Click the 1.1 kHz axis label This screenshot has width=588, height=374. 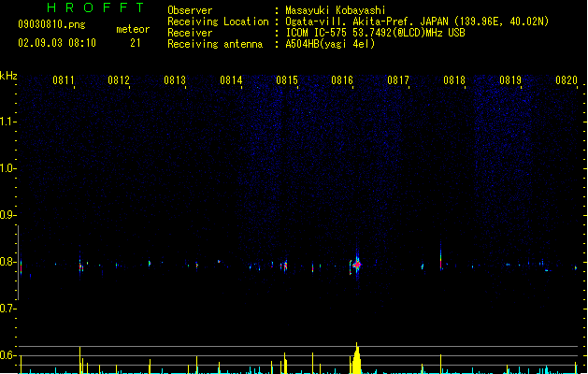pos(7,122)
